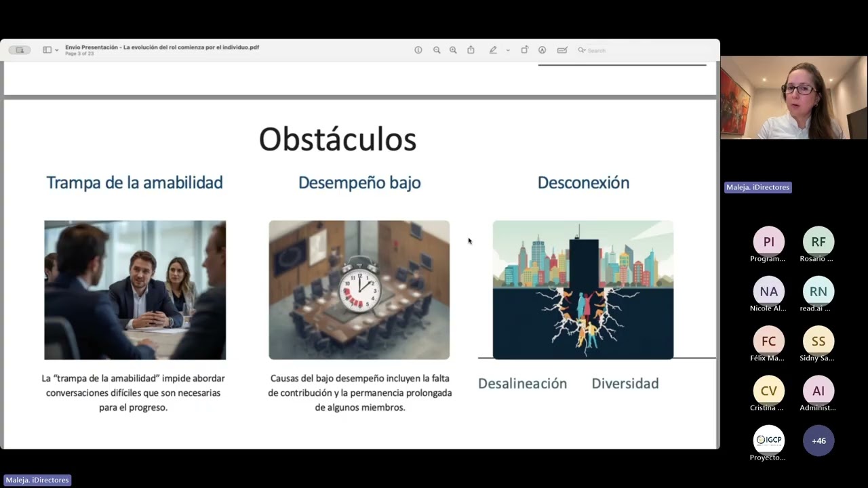Click the 'Program...' participant name
Screen dimensions: 868x488
[768, 259]
